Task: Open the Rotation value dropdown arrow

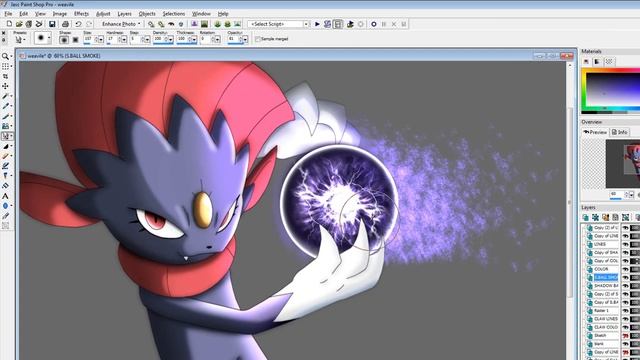Action: tap(218, 40)
